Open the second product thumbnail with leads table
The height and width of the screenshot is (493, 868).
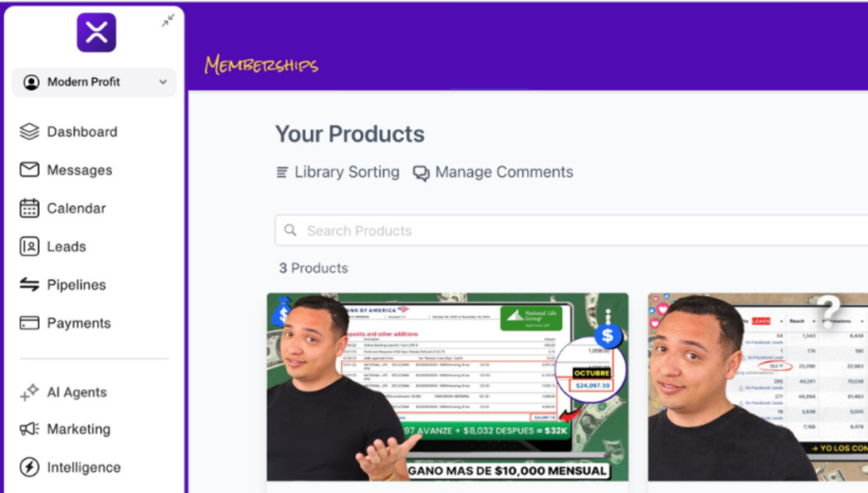pyautogui.click(x=758, y=387)
